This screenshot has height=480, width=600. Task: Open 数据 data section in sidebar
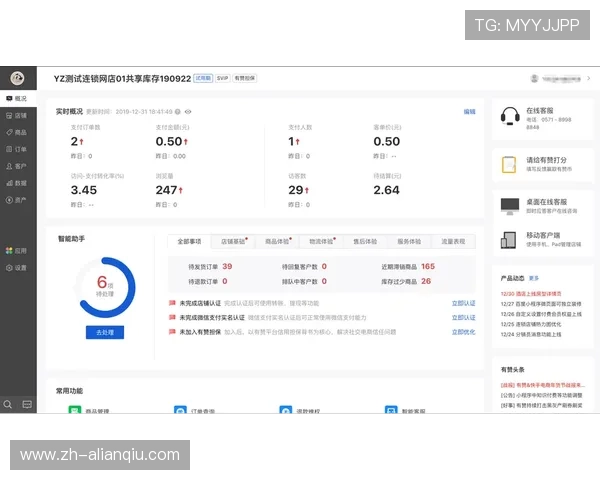click(x=17, y=183)
